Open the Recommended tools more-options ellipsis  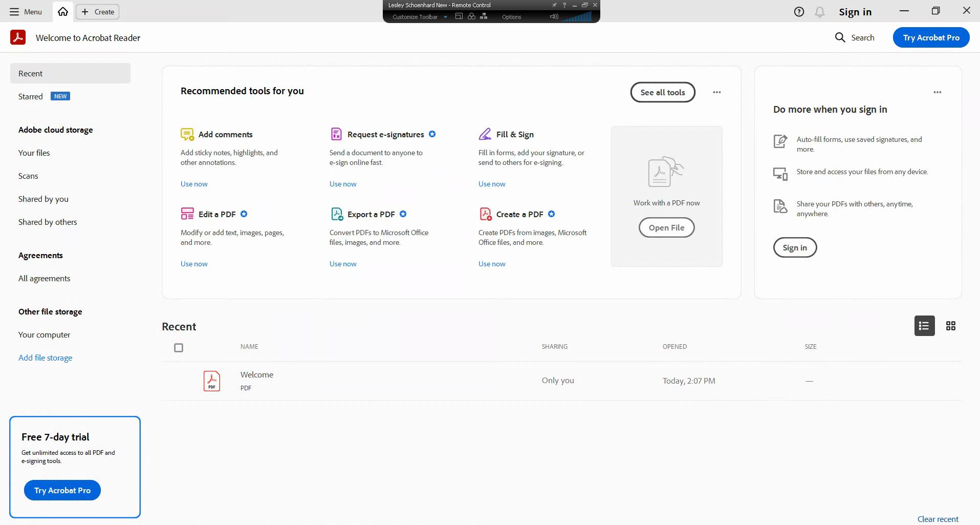(717, 92)
